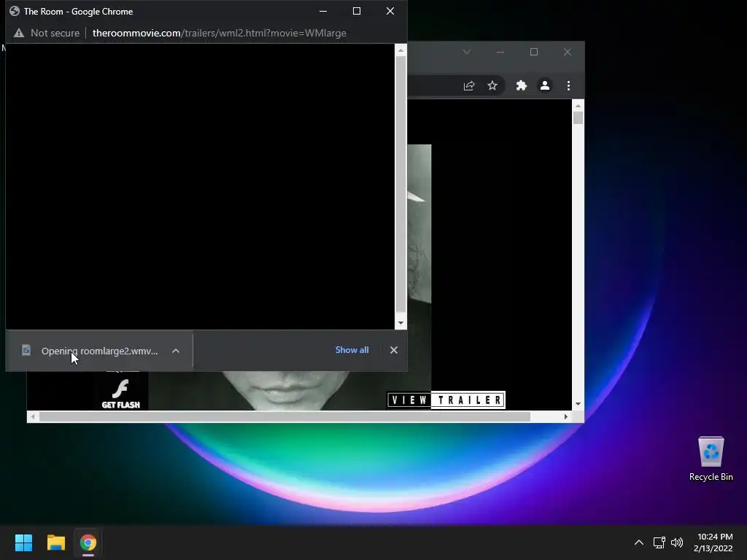Close the background Chrome window
This screenshot has width=747, height=560.
(x=567, y=52)
